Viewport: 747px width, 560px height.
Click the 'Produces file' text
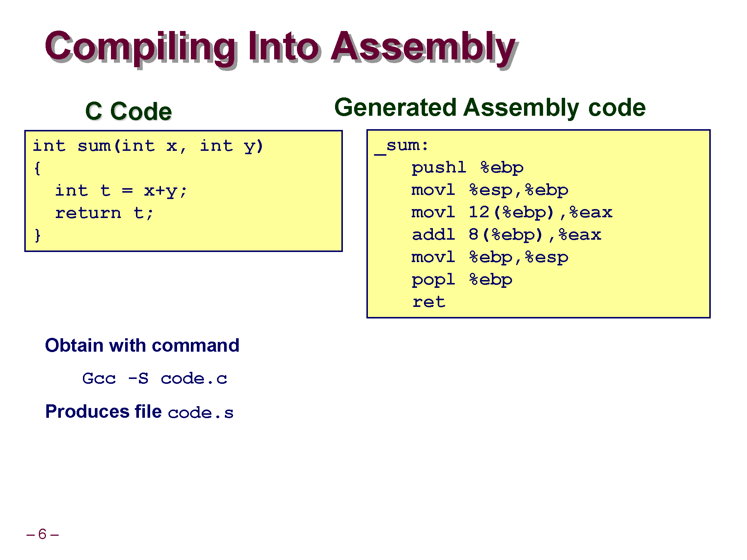click(x=103, y=411)
